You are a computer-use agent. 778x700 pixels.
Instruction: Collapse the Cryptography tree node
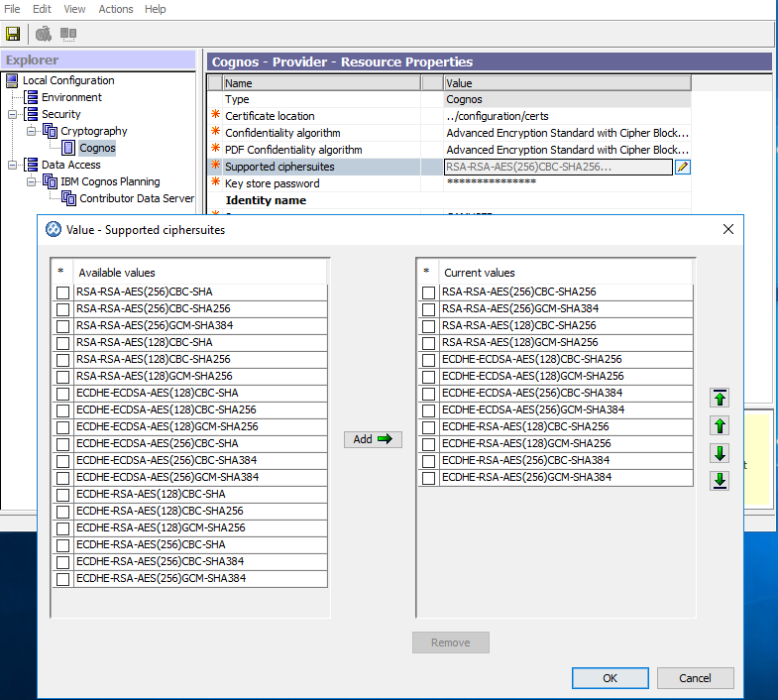(x=32, y=132)
